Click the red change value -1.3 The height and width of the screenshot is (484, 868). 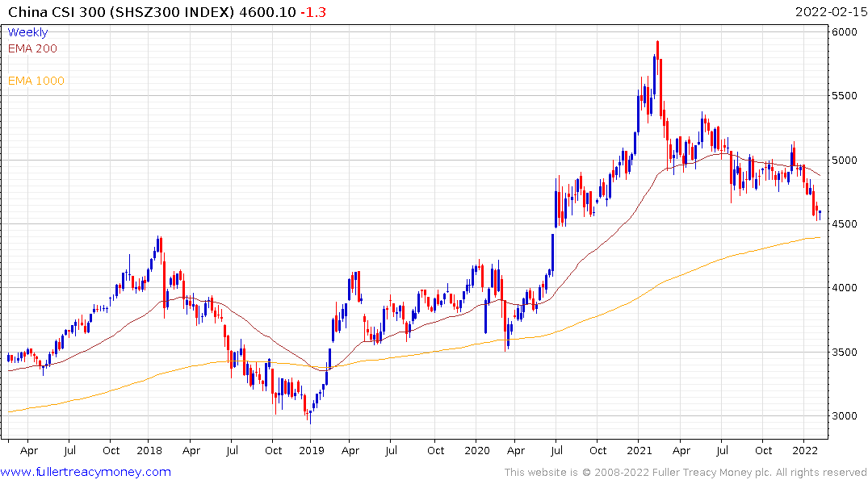coord(313,12)
